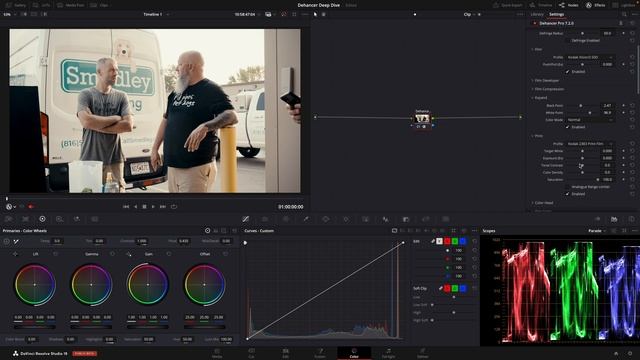640x360 pixels.
Task: Switch to the Settings tab
Action: pos(556,14)
